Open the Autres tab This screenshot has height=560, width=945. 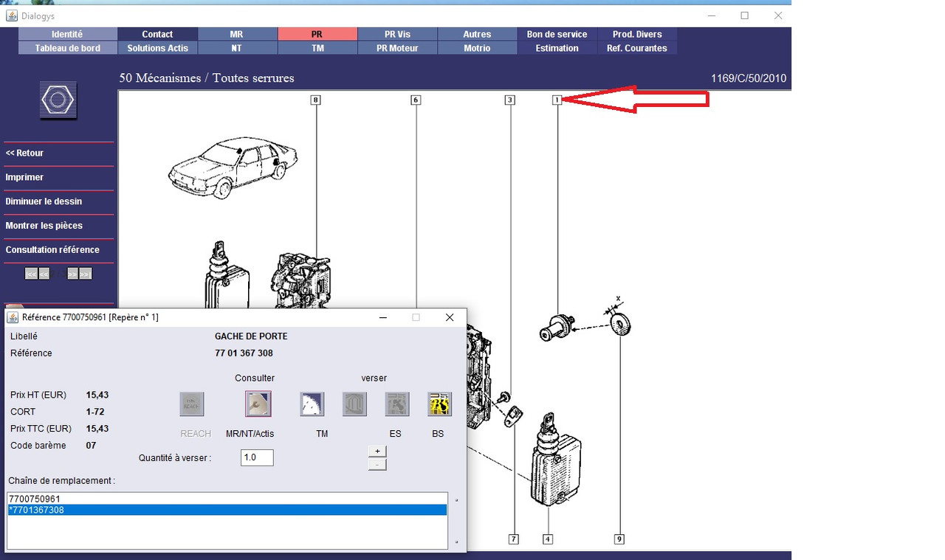pyautogui.click(x=477, y=34)
